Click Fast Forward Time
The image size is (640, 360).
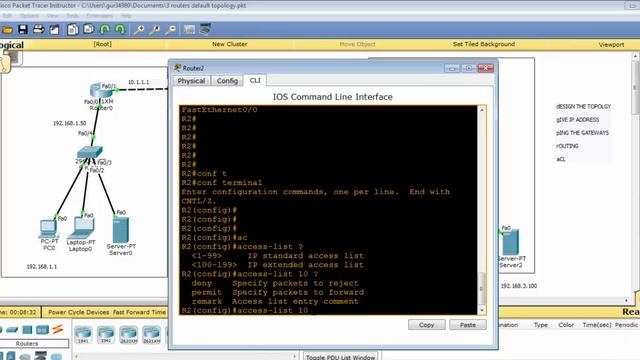pos(139,312)
